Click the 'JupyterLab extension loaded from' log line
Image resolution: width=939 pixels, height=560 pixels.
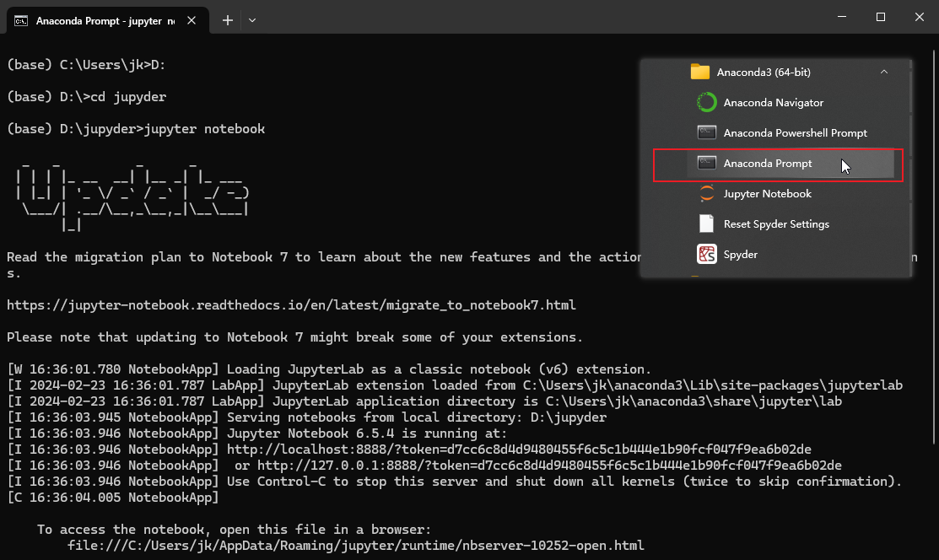[x=455, y=385]
